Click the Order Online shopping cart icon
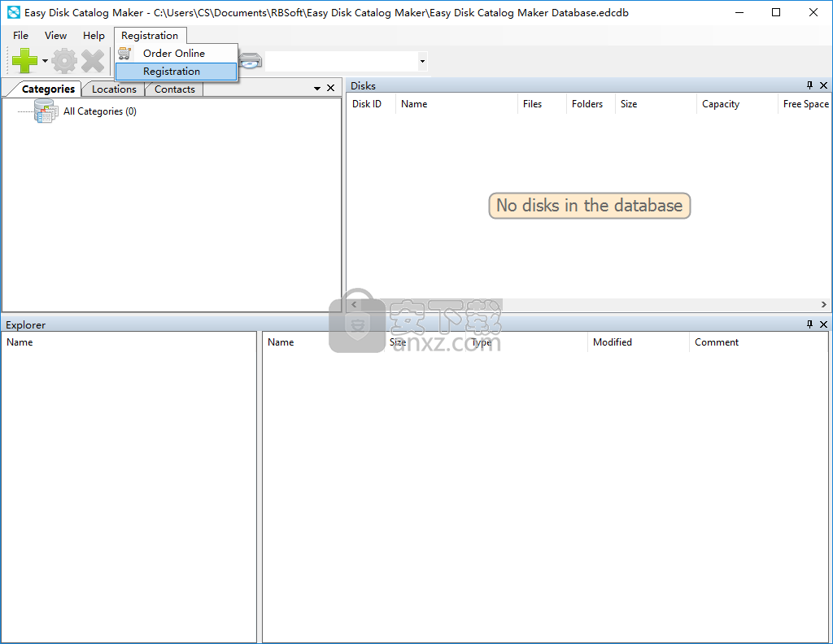833x644 pixels. click(124, 53)
